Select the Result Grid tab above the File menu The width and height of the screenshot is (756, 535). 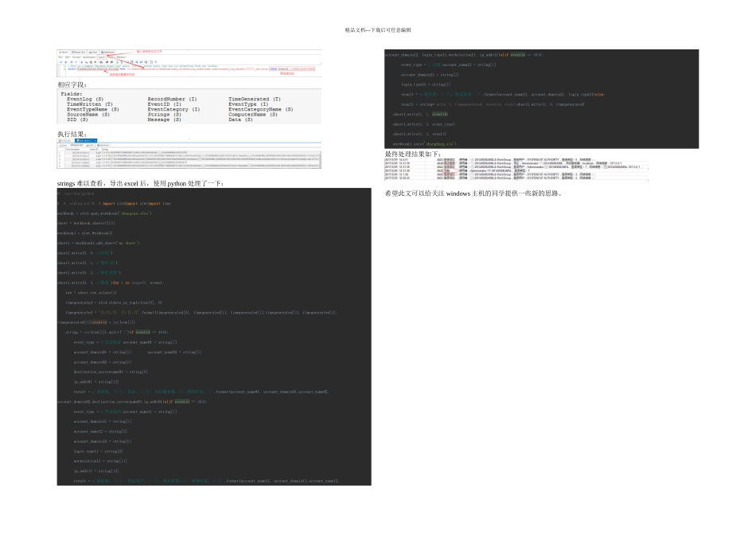point(78,52)
